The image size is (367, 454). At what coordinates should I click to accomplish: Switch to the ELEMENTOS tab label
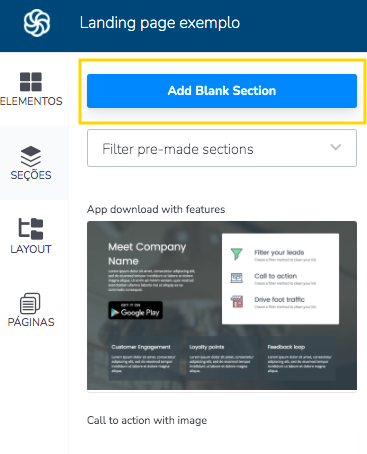point(31,101)
